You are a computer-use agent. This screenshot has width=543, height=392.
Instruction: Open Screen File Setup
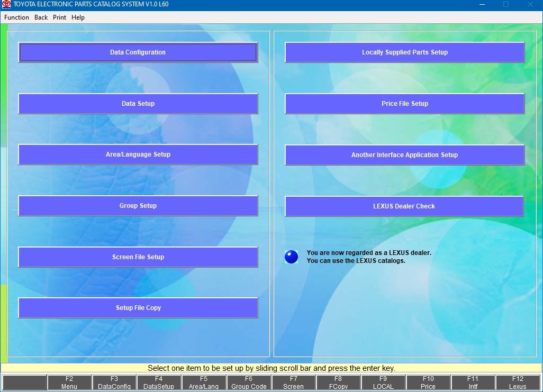[x=138, y=257]
